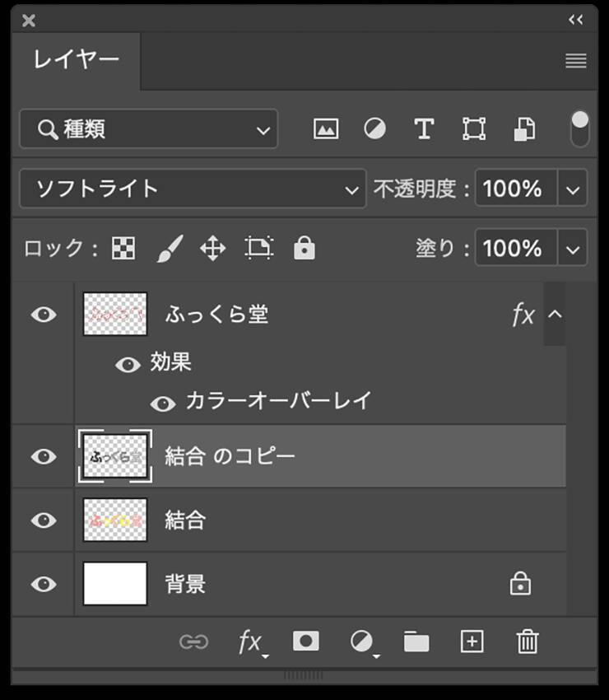Click the lock position move icon

coord(213,249)
